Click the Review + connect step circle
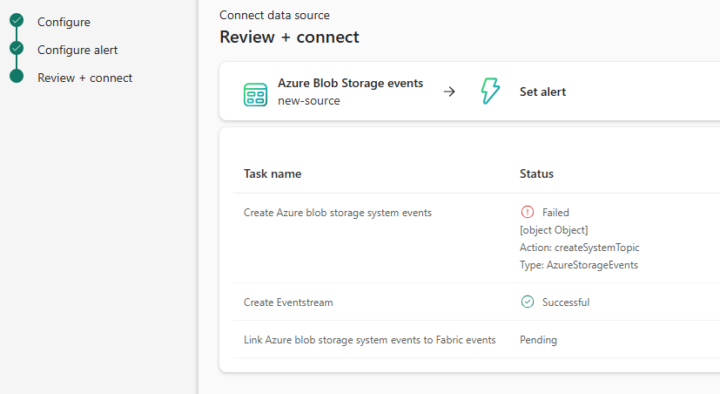 click(x=17, y=76)
